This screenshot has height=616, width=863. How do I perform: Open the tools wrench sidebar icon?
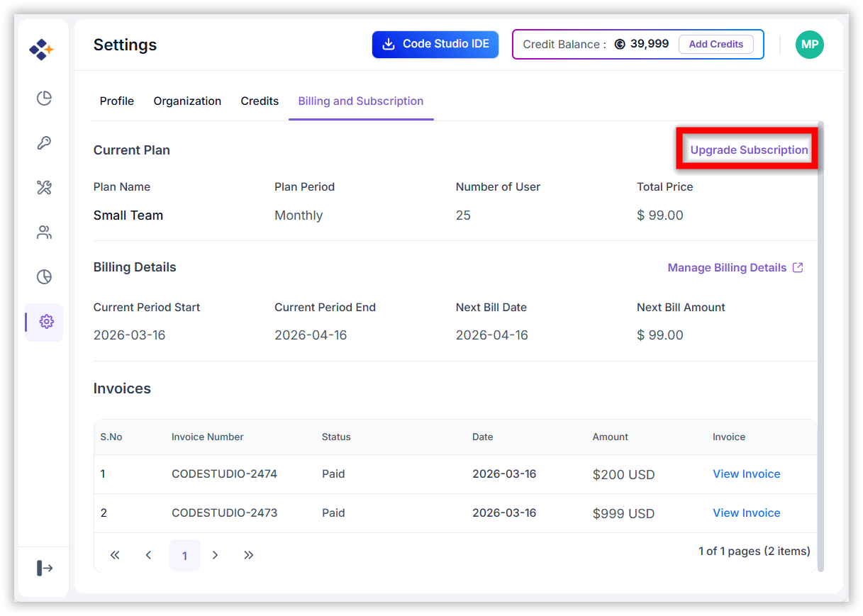[x=44, y=188]
